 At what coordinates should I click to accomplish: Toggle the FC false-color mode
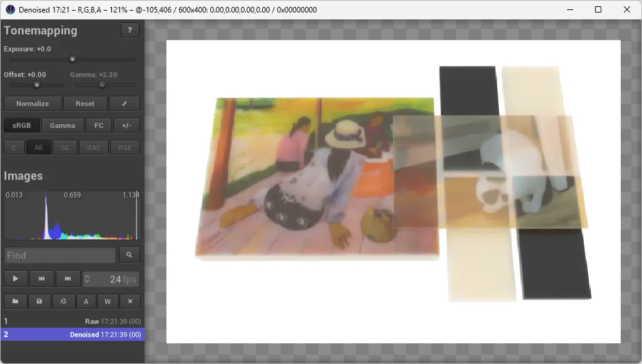click(x=98, y=125)
